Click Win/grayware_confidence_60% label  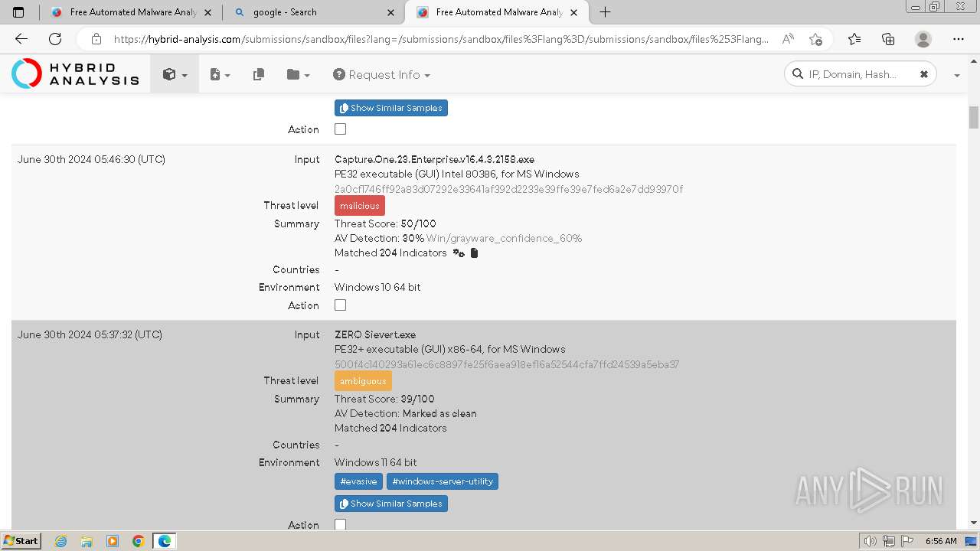[504, 238]
